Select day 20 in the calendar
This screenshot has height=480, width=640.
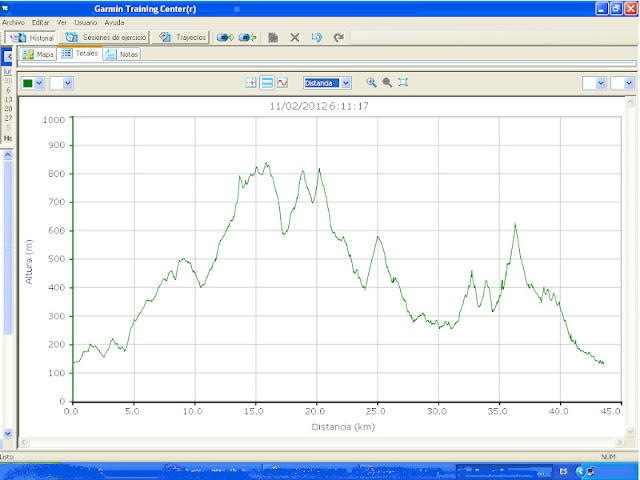(x=9, y=109)
